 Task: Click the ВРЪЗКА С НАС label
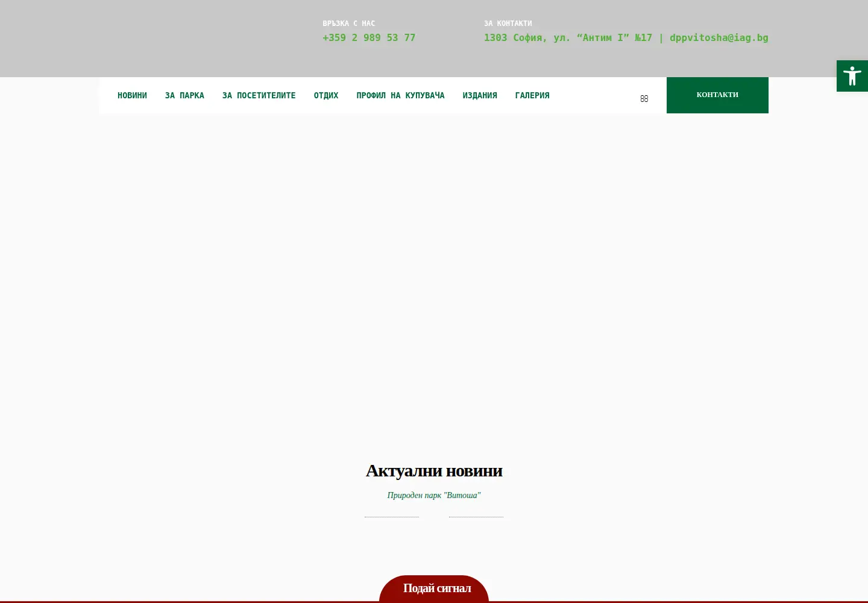pyautogui.click(x=349, y=24)
